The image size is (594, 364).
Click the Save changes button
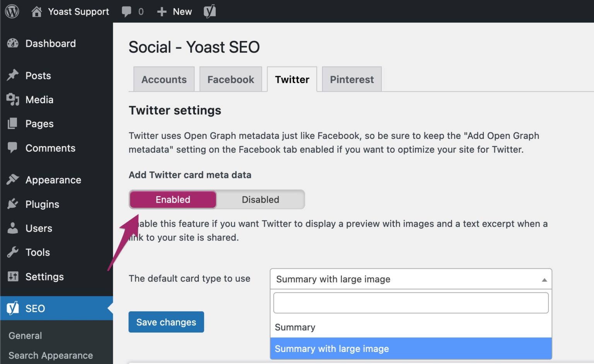pyautogui.click(x=166, y=322)
